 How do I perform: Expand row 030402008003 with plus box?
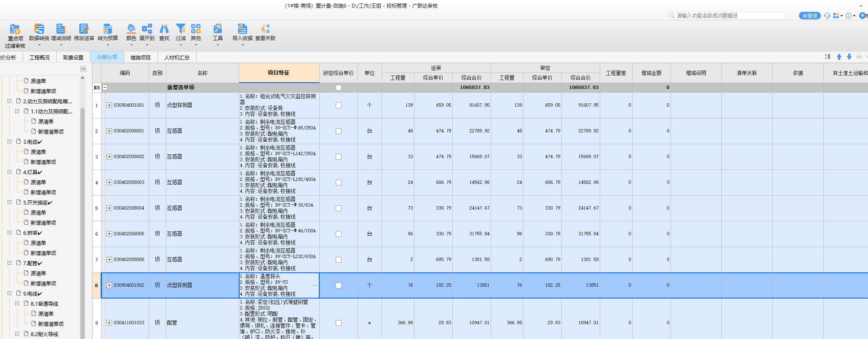point(109,183)
